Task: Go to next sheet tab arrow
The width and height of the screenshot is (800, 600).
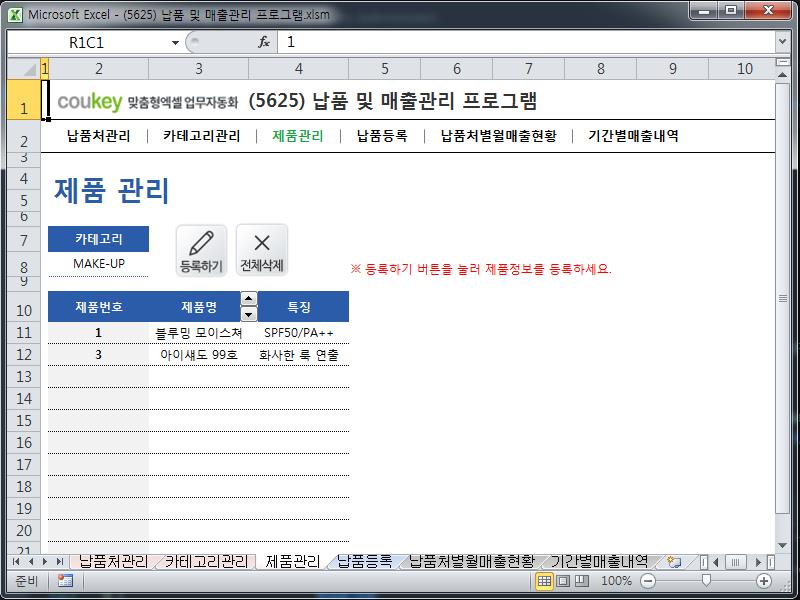Action: [45, 562]
